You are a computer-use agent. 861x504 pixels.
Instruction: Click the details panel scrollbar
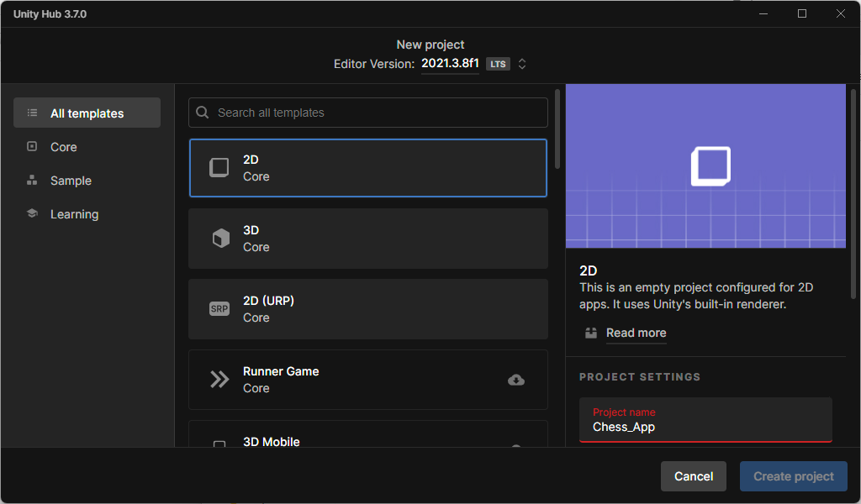853,194
